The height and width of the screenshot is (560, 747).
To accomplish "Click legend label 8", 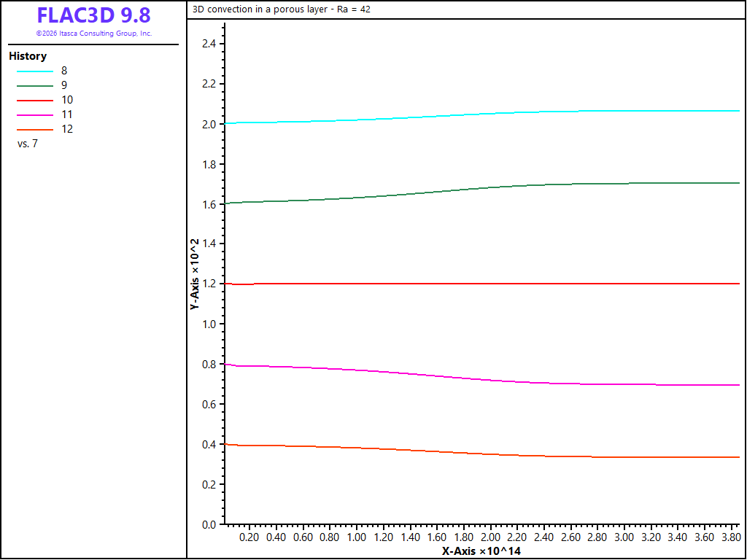I will pyautogui.click(x=64, y=71).
